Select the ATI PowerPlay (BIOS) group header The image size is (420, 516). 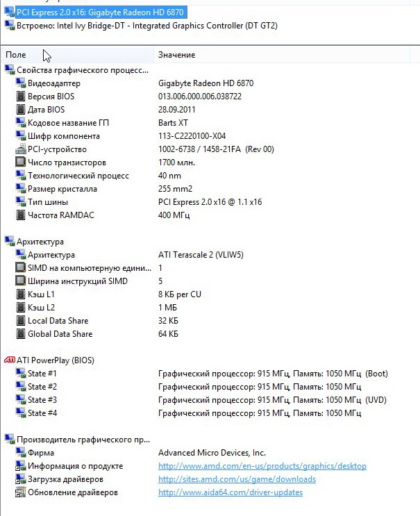tap(56, 360)
